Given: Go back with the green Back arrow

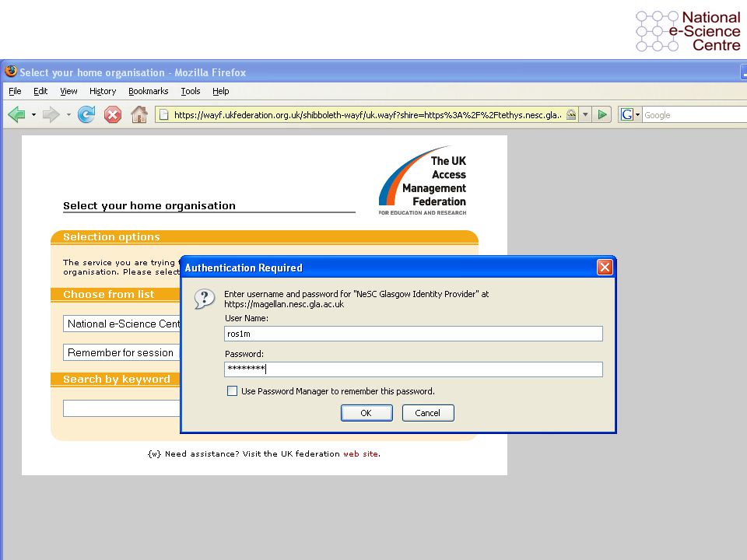Looking at the screenshot, I should coord(16,115).
